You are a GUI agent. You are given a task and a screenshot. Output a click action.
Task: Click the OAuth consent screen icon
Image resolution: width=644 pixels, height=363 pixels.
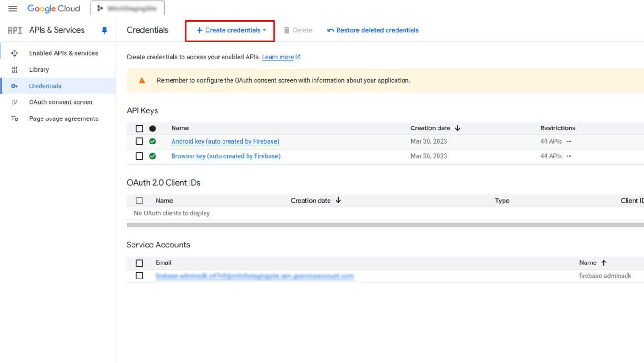pos(15,102)
